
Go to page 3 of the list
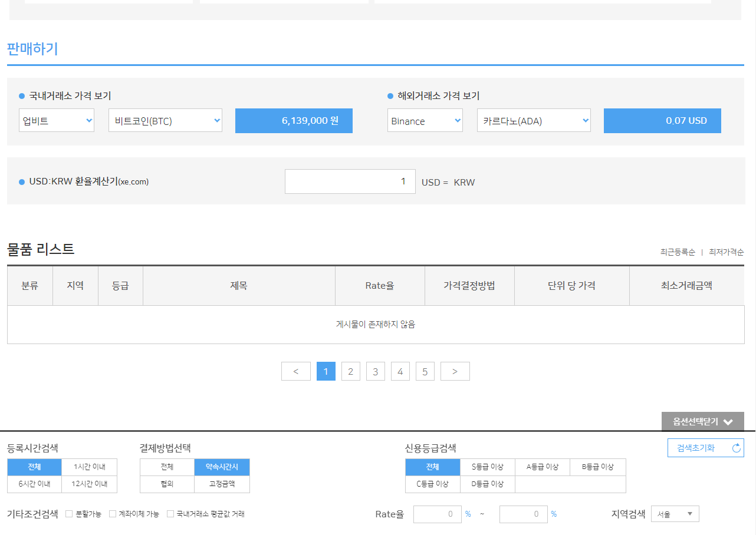375,371
